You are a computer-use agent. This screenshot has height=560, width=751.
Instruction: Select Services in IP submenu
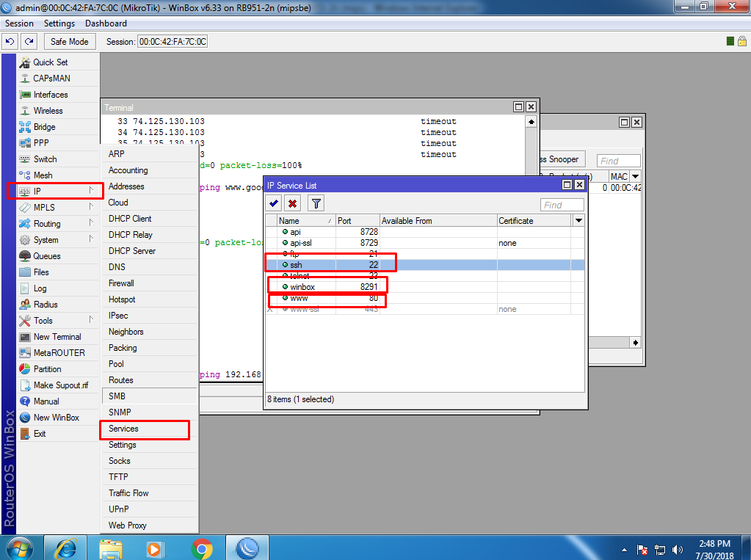(150, 429)
